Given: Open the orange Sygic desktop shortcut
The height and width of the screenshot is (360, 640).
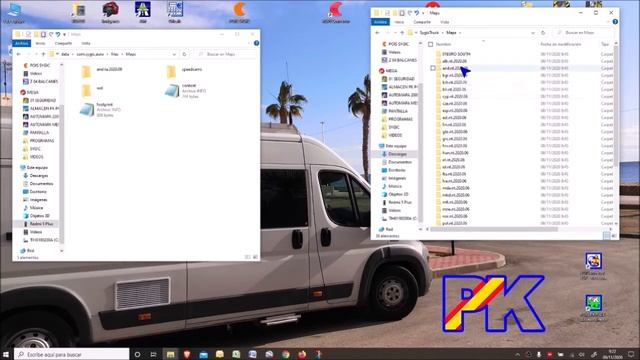Looking at the screenshot, I should (x=239, y=12).
